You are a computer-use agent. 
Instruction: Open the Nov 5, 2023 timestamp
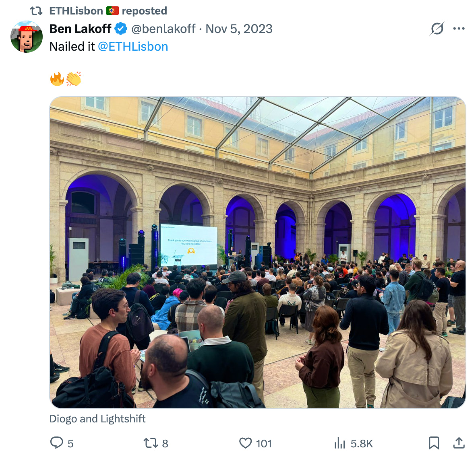(x=239, y=29)
